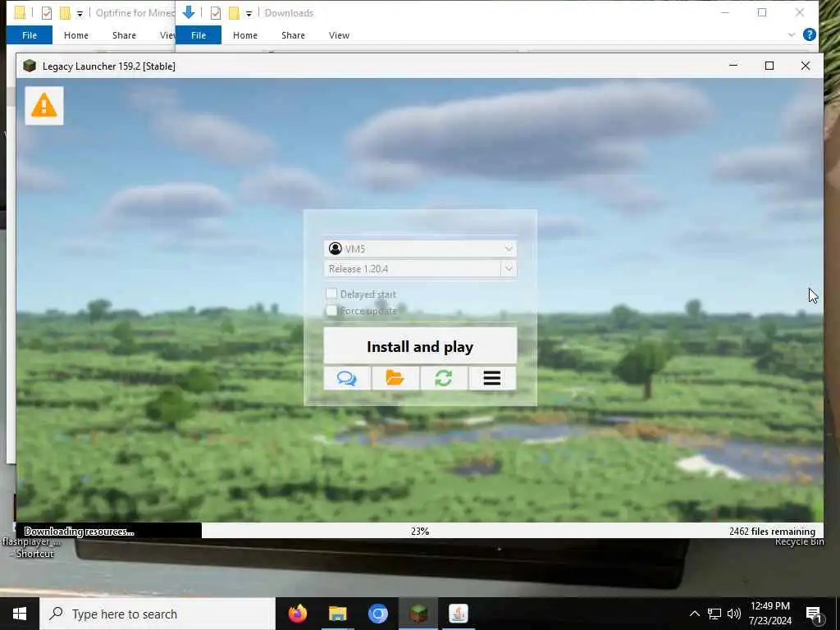Open File menu in Optifine window
840x630 pixels.
pyautogui.click(x=30, y=34)
